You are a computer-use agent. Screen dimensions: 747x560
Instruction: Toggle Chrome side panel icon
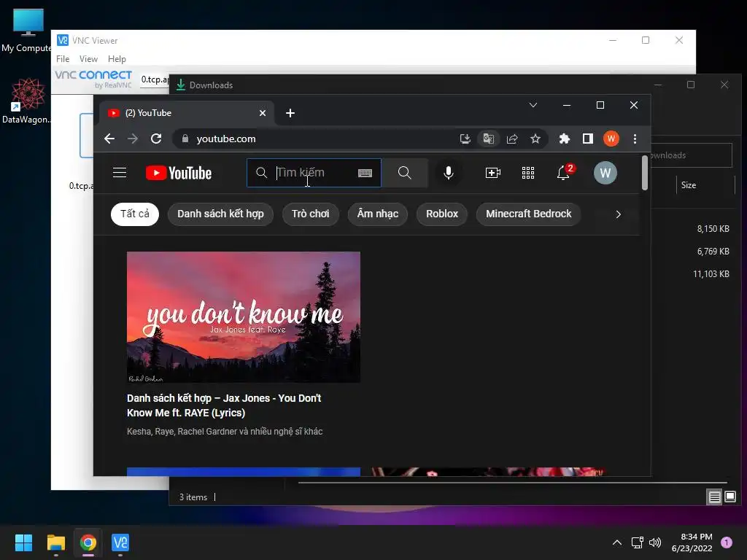click(x=588, y=139)
